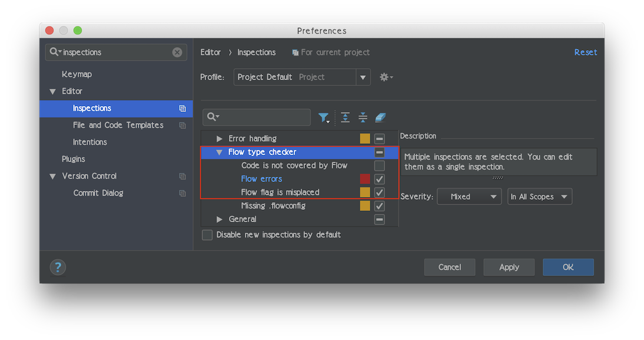Open the Severity Mixed dropdown
644x340 pixels.
point(469,197)
